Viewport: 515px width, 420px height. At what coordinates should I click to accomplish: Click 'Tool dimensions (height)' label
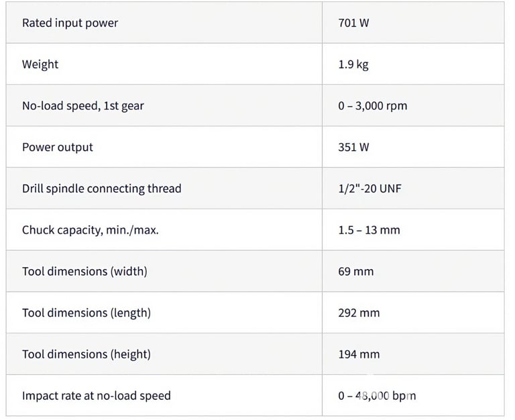tap(87, 354)
